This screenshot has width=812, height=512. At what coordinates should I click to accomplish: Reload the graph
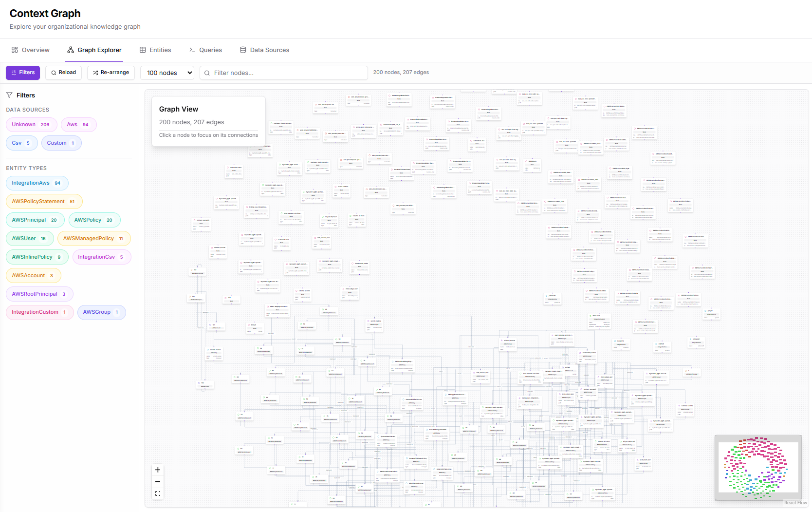(x=64, y=73)
